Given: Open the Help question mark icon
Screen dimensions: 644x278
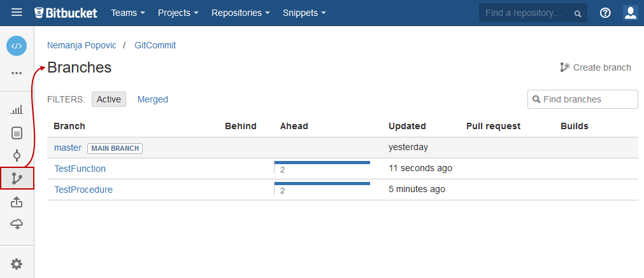Looking at the screenshot, I should point(605,13).
